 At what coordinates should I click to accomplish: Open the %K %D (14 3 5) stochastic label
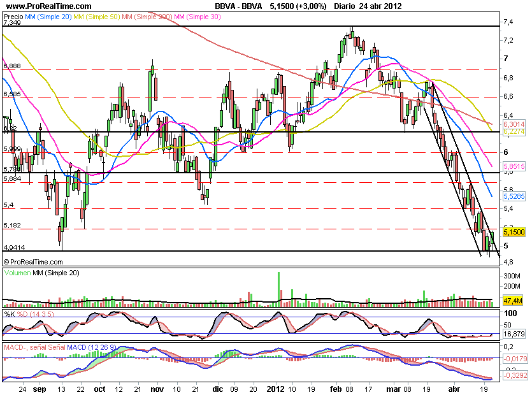click(x=27, y=314)
